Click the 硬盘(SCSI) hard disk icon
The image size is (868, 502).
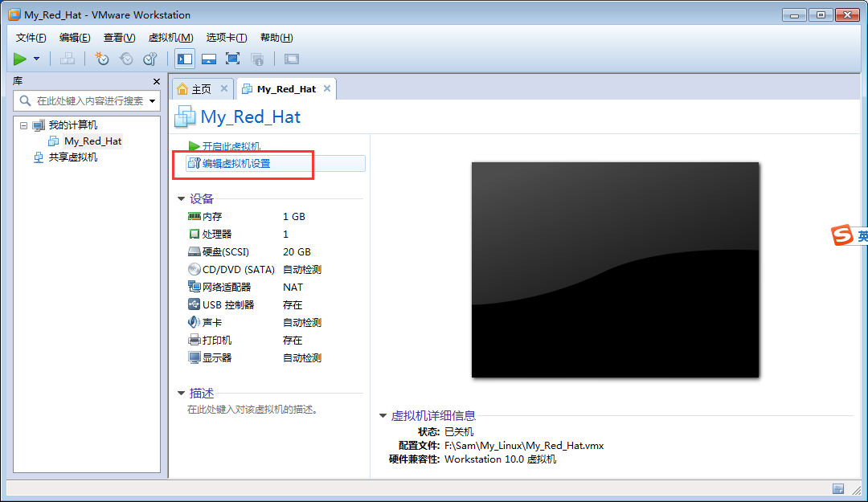coord(194,252)
